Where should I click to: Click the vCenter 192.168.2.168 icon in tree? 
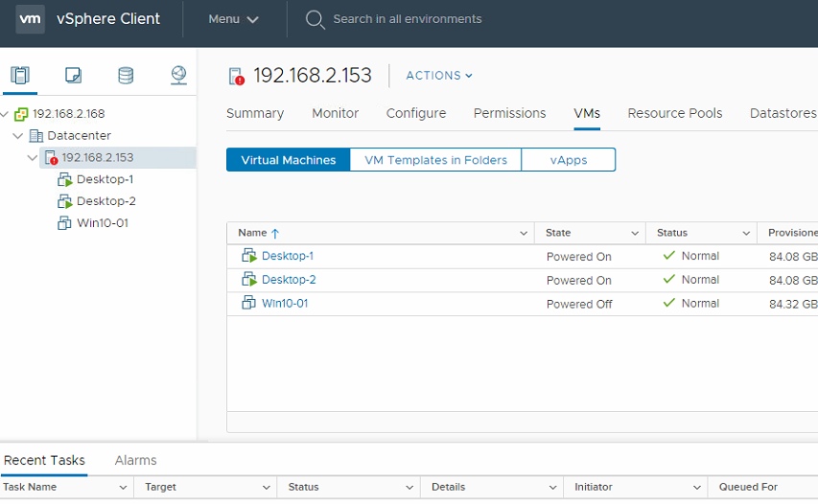point(21,114)
